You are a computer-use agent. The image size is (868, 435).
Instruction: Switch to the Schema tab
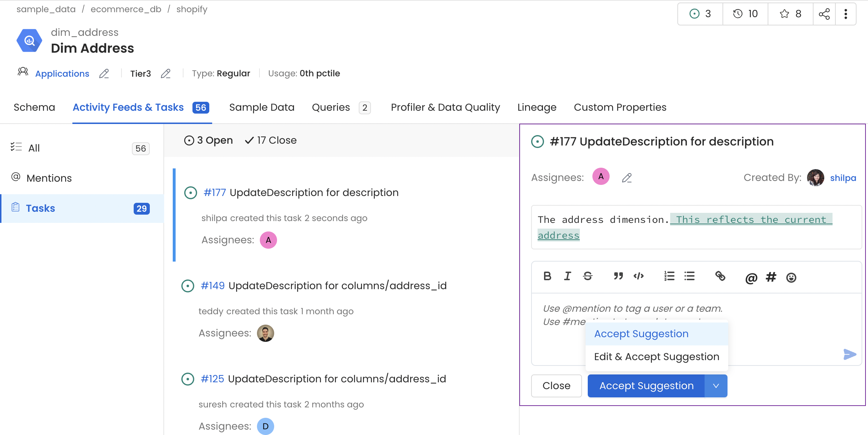click(35, 107)
